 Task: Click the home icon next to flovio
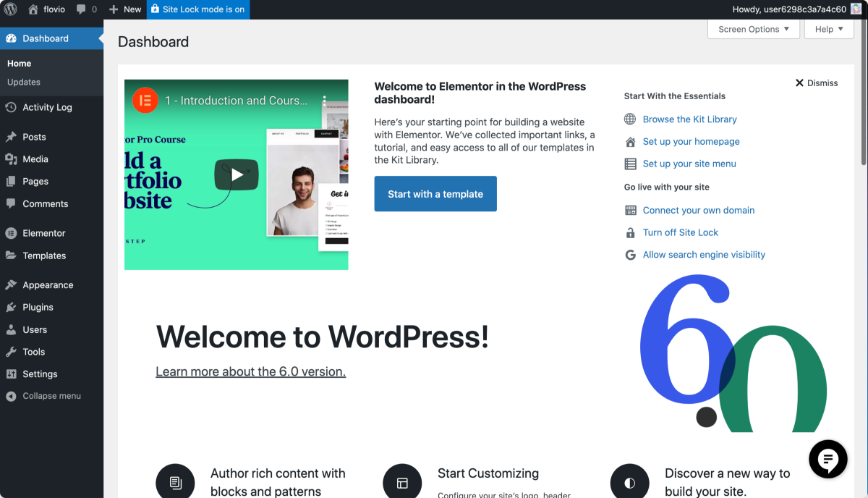[33, 9]
